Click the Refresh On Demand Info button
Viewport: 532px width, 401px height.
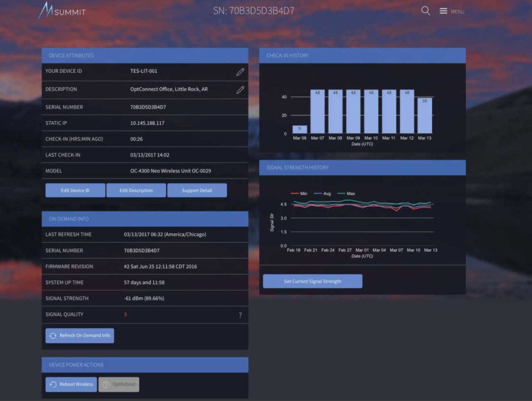click(79, 335)
